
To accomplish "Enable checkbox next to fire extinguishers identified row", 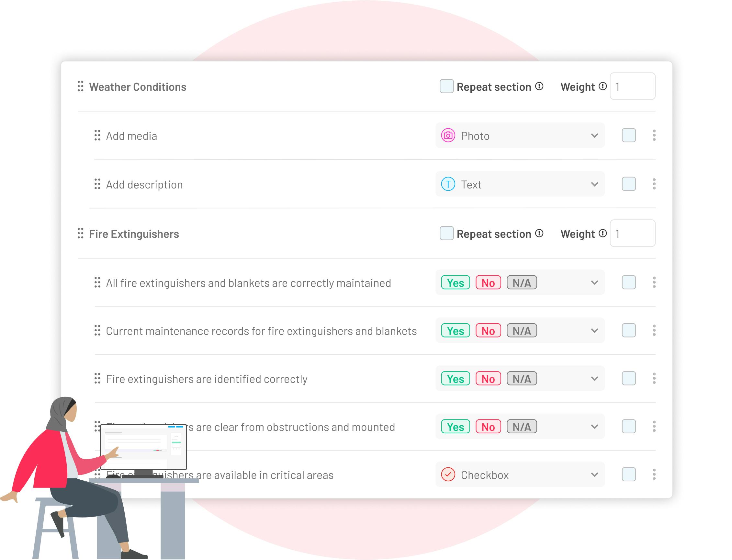I will pyautogui.click(x=628, y=378).
